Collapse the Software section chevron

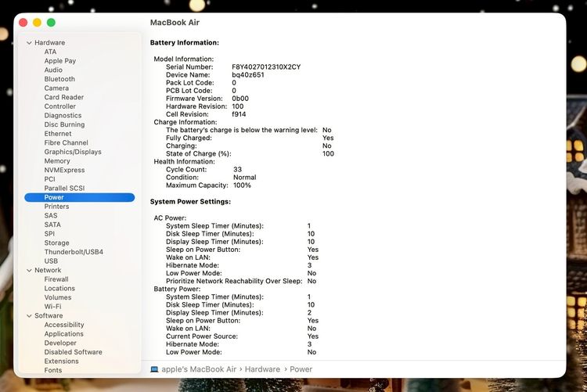click(29, 316)
